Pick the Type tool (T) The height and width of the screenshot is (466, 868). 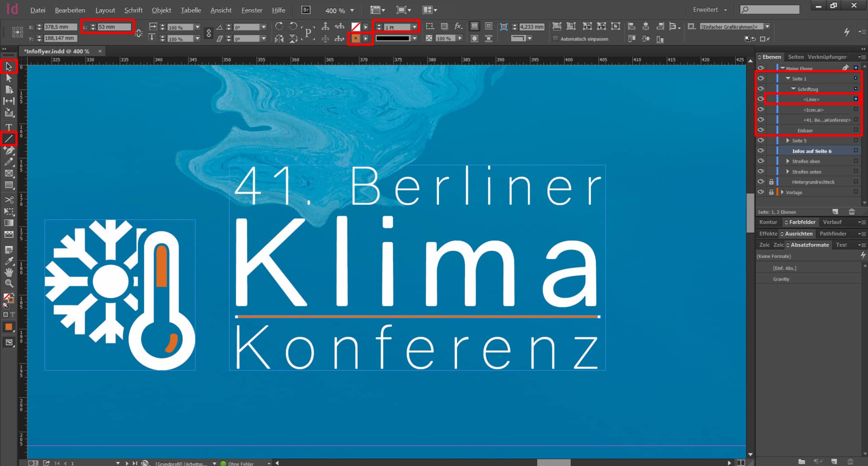pyautogui.click(x=9, y=127)
